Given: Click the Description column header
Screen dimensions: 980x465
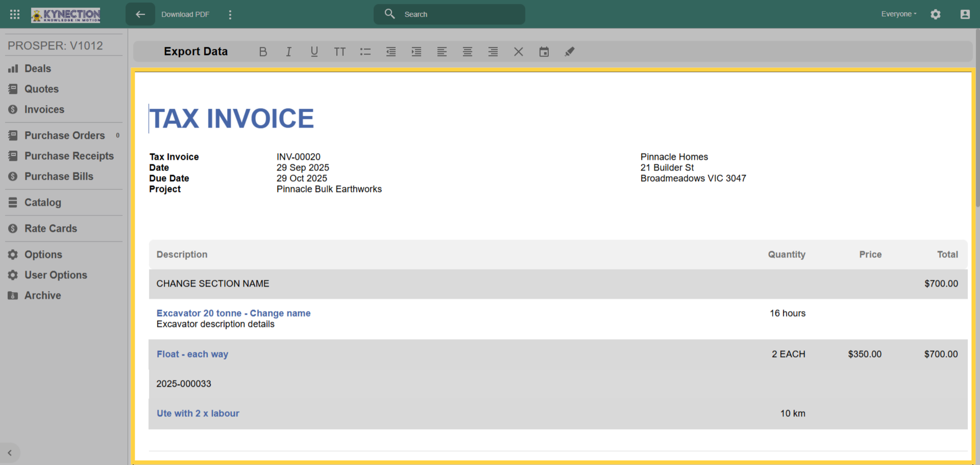Looking at the screenshot, I should (x=182, y=254).
